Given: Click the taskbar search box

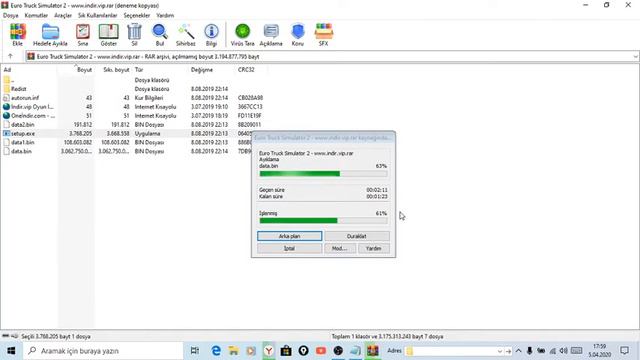Looking at the screenshot, I should [104, 351].
